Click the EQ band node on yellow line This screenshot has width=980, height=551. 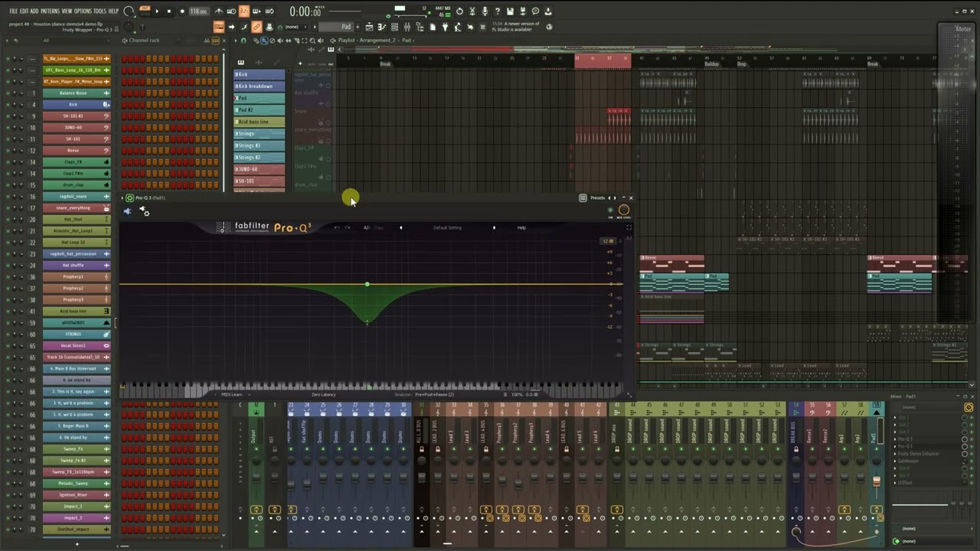(x=367, y=285)
